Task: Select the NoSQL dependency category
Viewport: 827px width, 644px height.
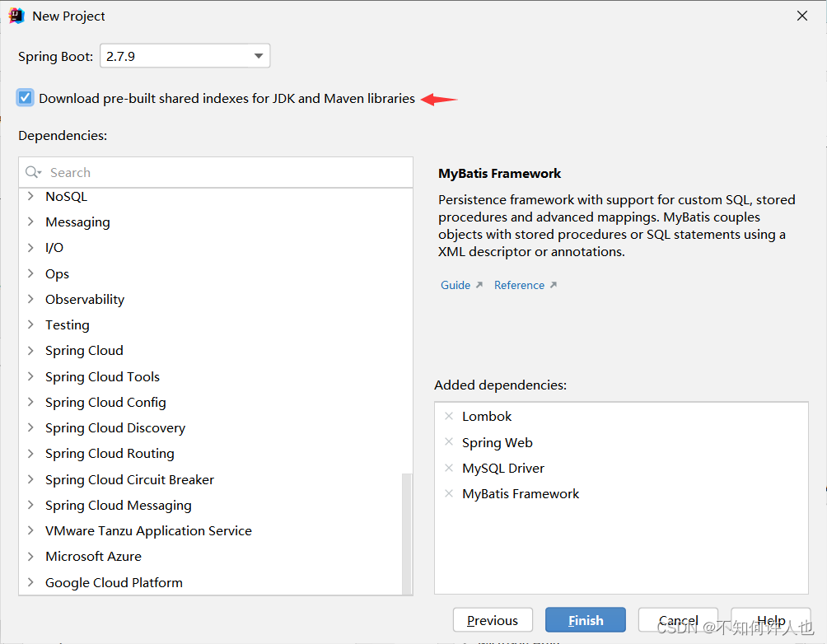Action: click(66, 196)
